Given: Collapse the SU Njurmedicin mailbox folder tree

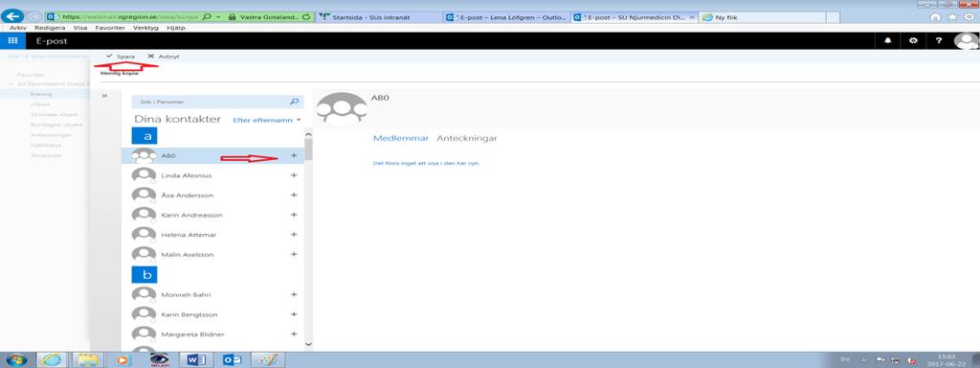Looking at the screenshot, I should tap(11, 84).
